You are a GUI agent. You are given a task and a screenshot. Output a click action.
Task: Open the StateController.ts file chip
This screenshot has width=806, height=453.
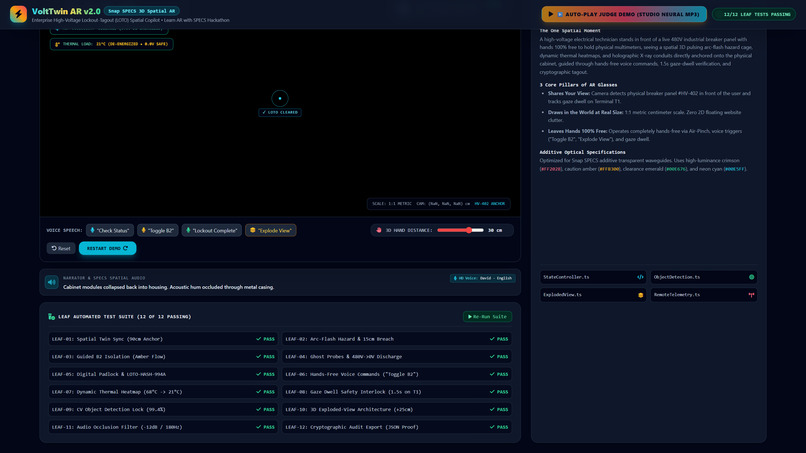tap(593, 277)
